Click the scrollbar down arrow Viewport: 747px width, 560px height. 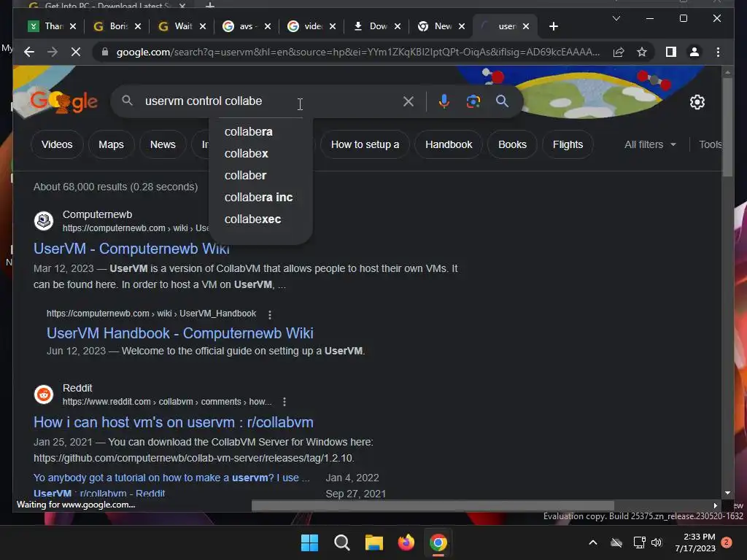coord(727,493)
